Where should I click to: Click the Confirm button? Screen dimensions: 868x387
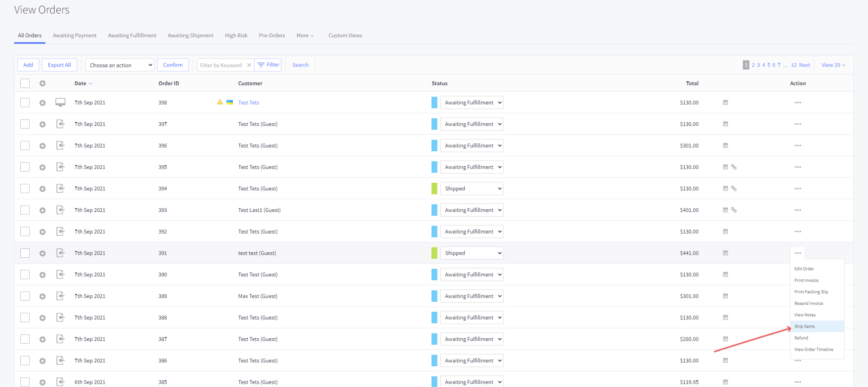(x=173, y=65)
